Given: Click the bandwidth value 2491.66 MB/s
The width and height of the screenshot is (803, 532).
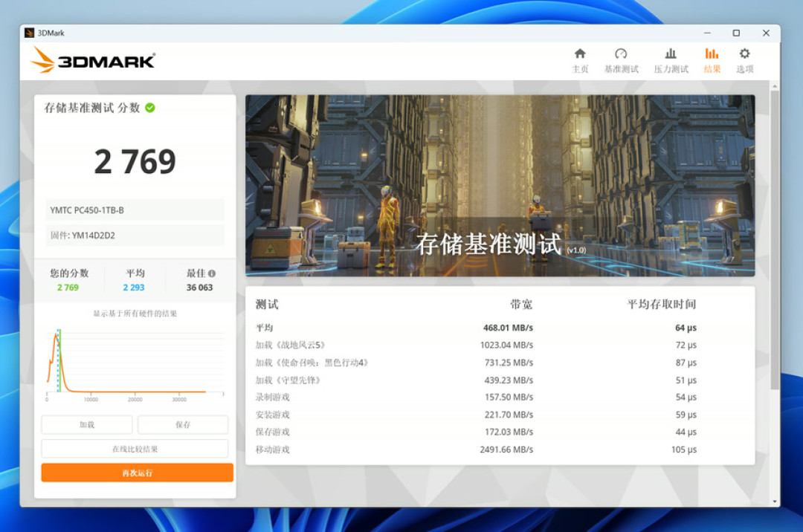Looking at the screenshot, I should pos(506,449).
